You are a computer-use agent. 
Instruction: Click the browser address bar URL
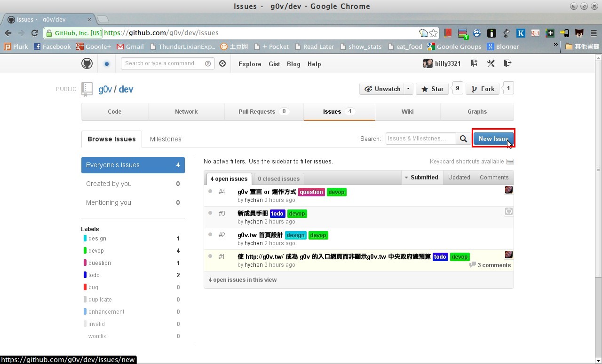click(161, 33)
